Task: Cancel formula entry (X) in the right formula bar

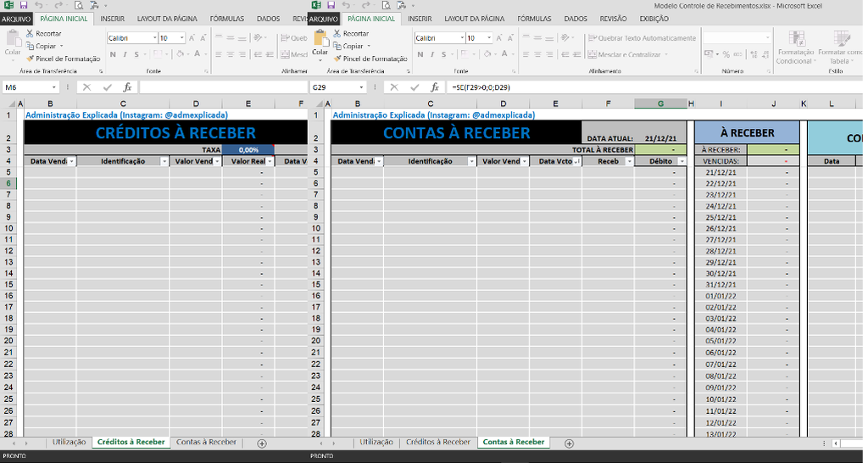Action: [394, 87]
